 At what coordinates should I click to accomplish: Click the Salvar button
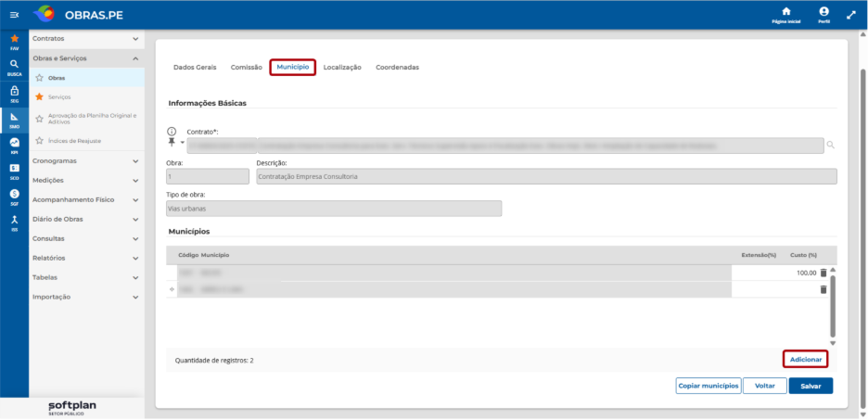[x=811, y=386]
